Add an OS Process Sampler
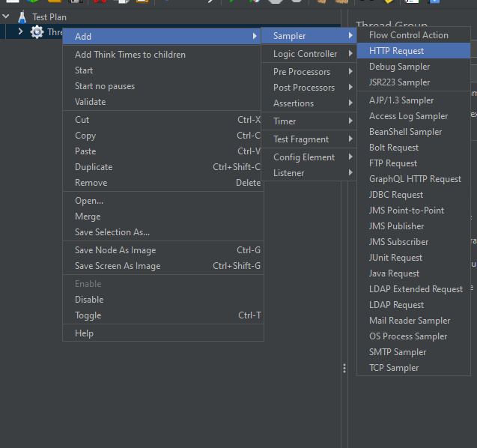This screenshot has height=448, width=477. (413, 336)
